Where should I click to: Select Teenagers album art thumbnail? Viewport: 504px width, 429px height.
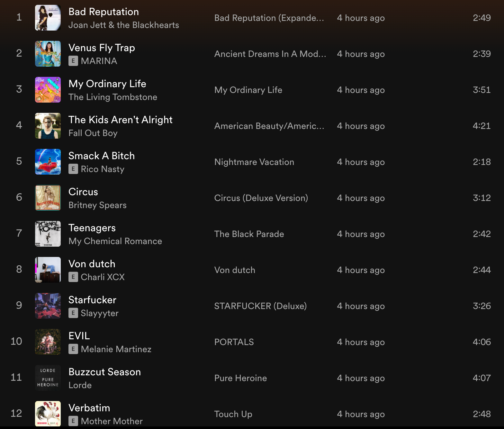pos(48,234)
